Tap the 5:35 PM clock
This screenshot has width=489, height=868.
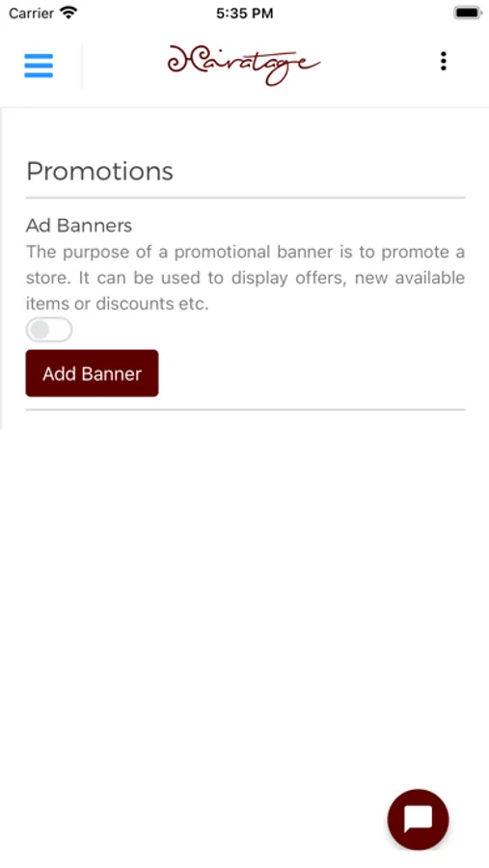[x=244, y=14]
